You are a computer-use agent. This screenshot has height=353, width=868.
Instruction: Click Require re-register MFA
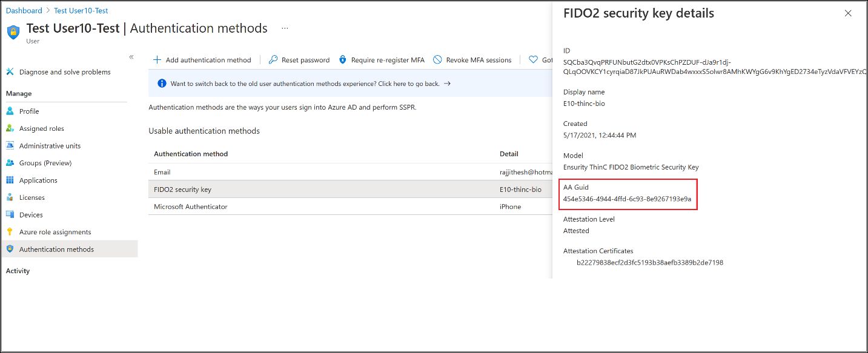[x=382, y=60]
